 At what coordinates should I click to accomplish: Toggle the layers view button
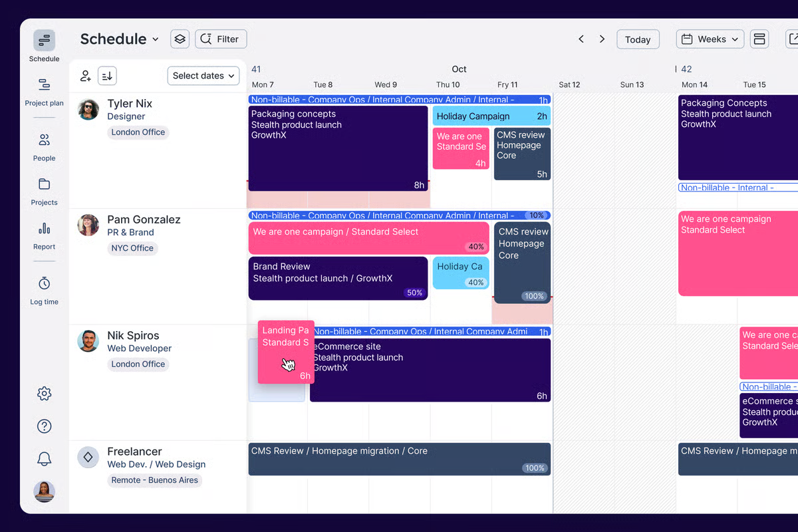click(180, 39)
